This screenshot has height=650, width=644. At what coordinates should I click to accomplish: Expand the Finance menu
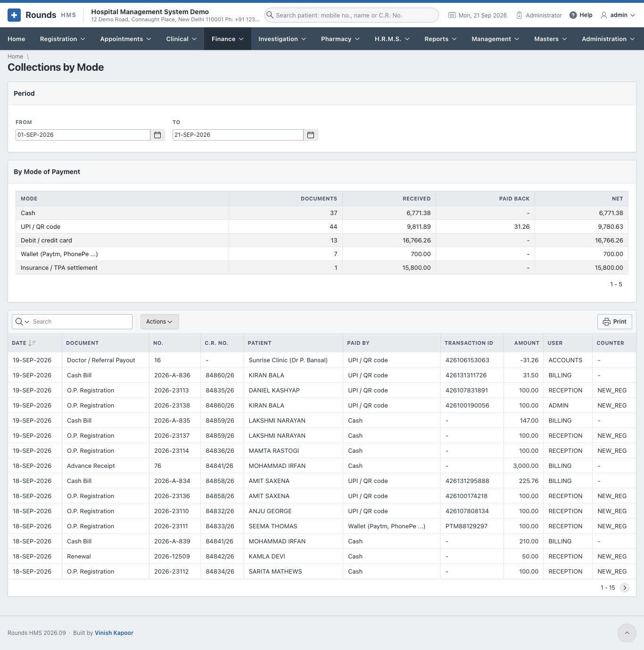click(228, 39)
